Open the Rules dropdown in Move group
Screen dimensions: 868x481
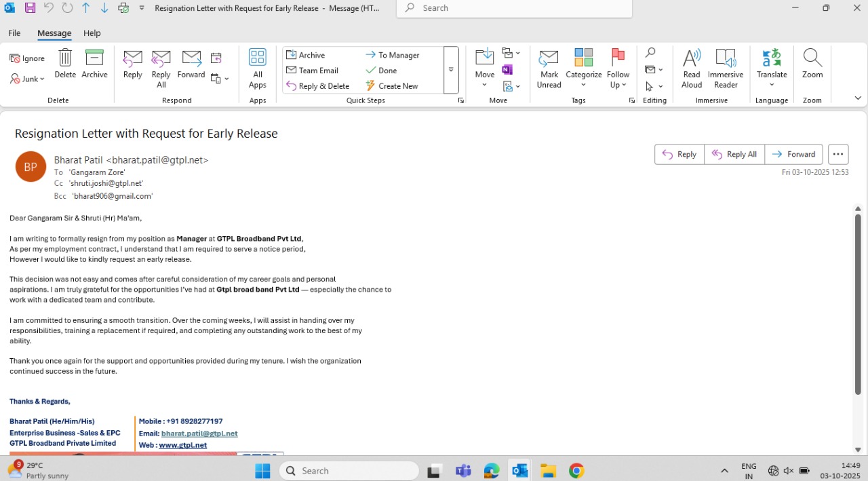(x=511, y=54)
